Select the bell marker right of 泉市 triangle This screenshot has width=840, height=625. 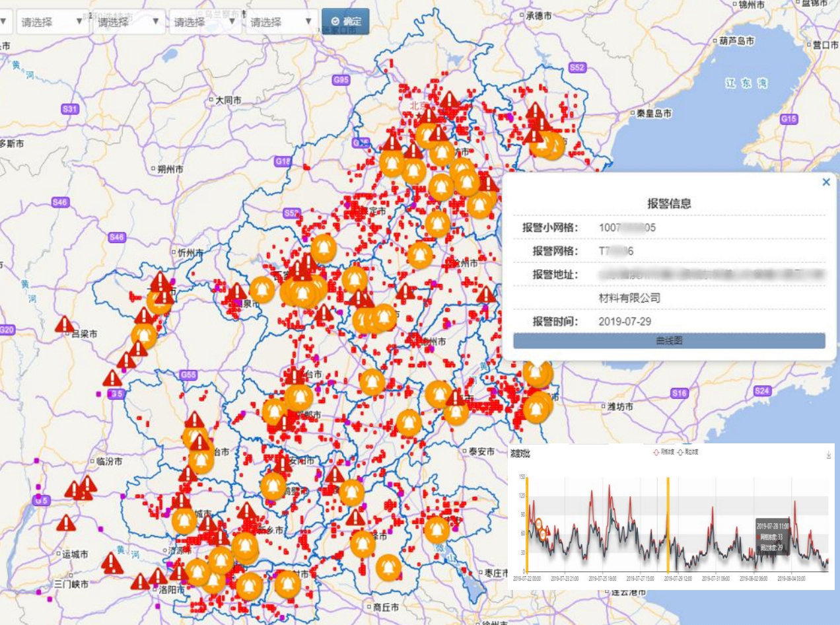262,290
